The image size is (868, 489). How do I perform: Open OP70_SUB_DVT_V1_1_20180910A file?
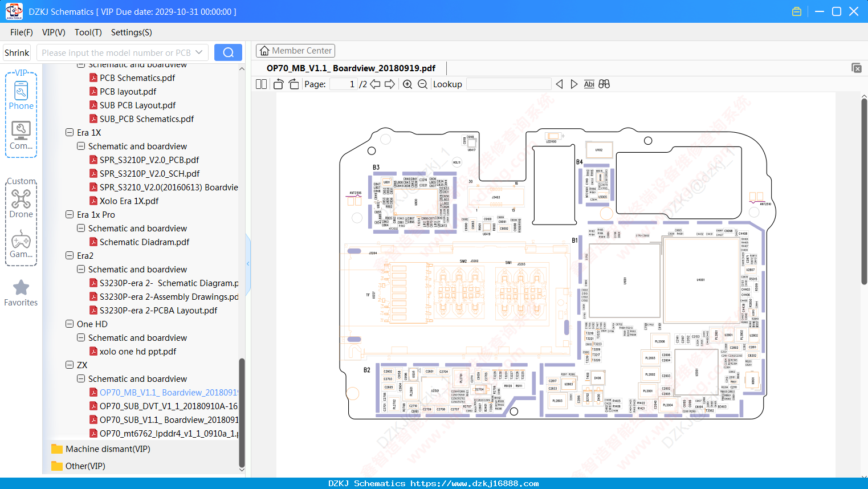click(164, 406)
